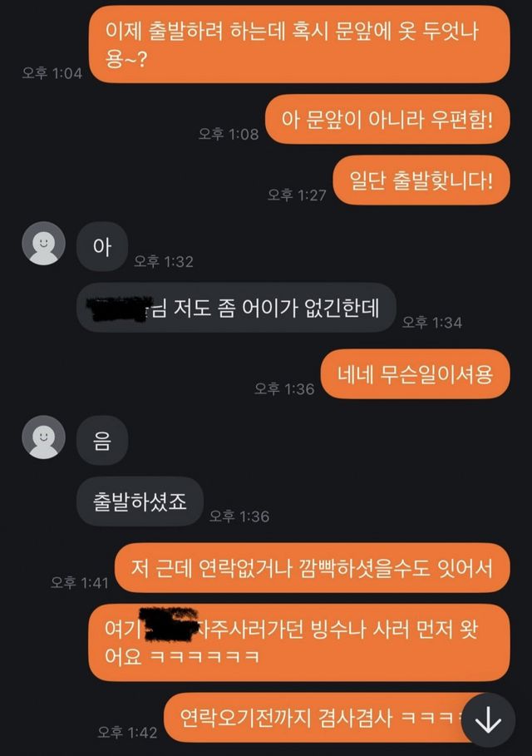
Task: Click the 오후 1:41 timestamp
Action: [80, 583]
